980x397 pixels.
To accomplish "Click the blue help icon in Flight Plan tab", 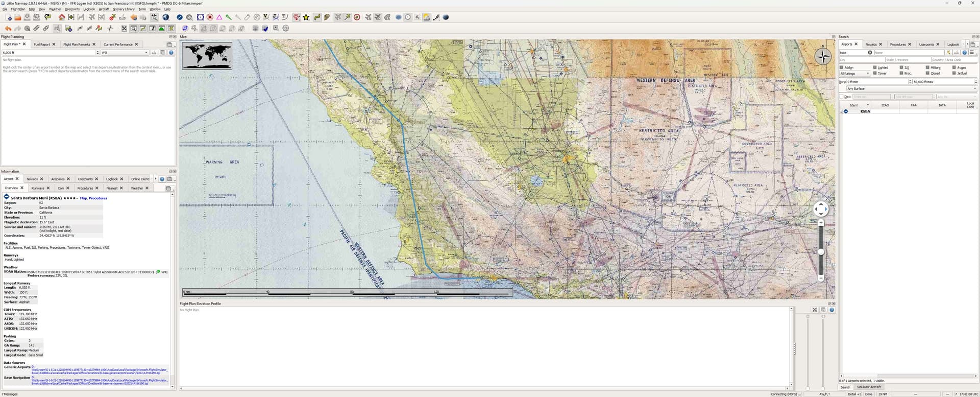I will [x=171, y=53].
